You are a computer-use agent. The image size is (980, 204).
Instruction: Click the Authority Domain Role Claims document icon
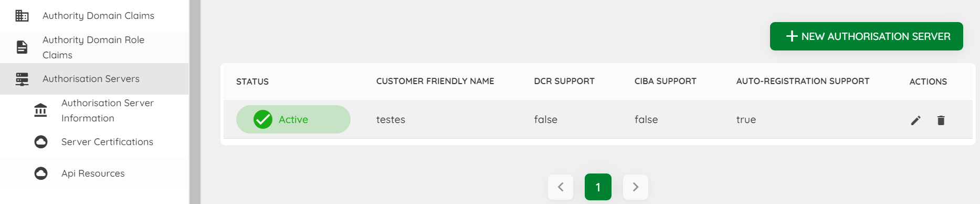(22, 47)
